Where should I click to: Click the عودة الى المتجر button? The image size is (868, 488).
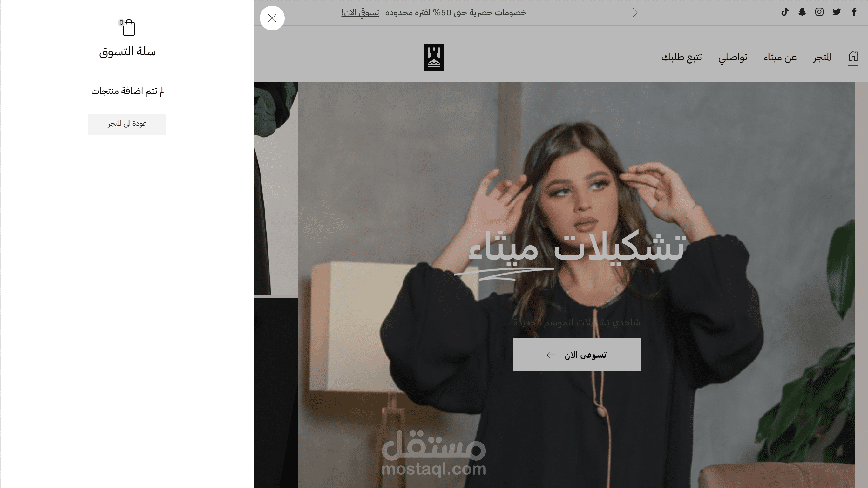coord(127,124)
